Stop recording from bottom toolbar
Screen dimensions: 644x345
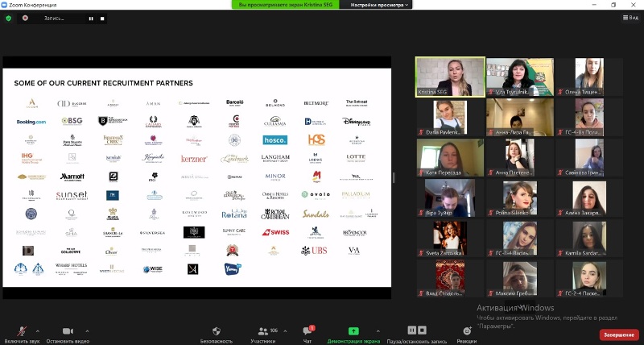[422, 330]
